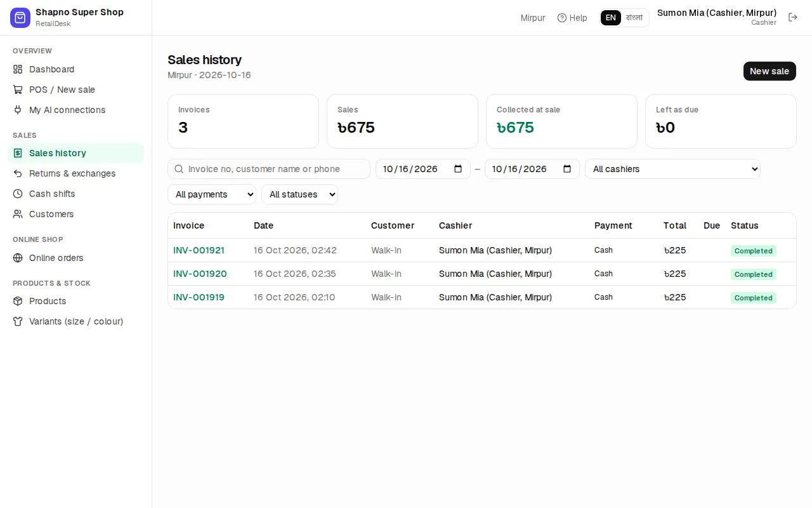812x508 pixels.
Task: Open Dashboard from the sidebar
Action: coord(76,69)
